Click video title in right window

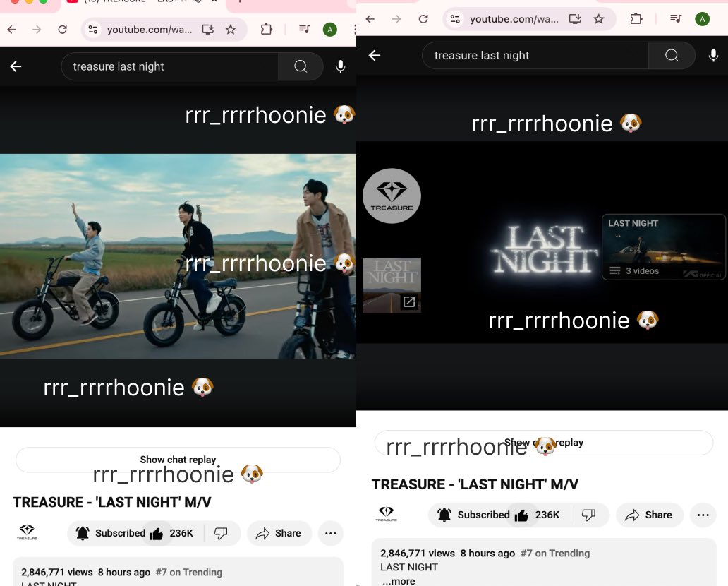point(475,484)
